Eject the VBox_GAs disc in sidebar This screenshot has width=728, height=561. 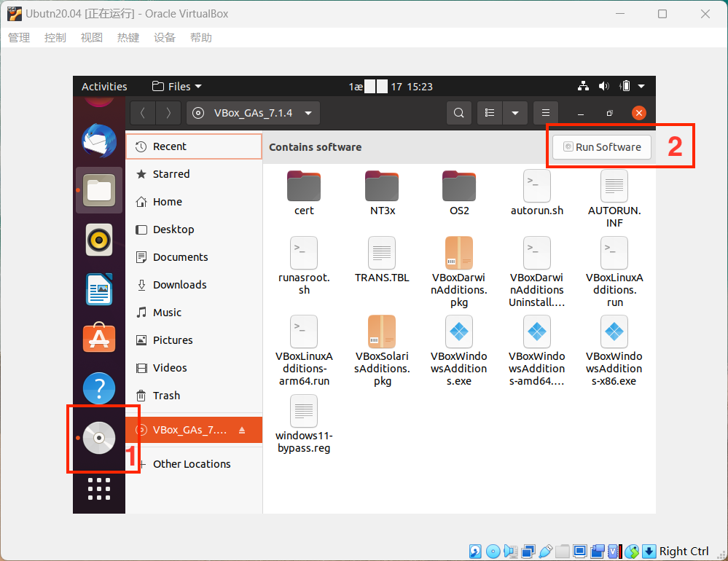click(242, 430)
